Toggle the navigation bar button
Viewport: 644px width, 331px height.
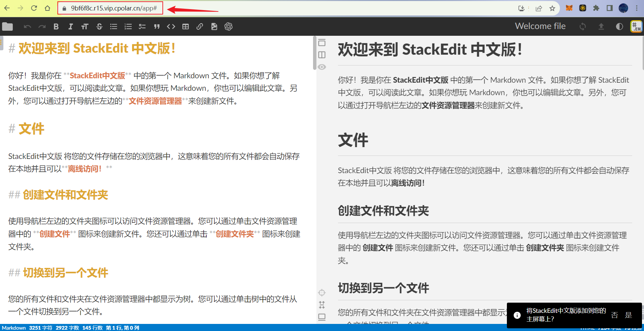tap(322, 43)
